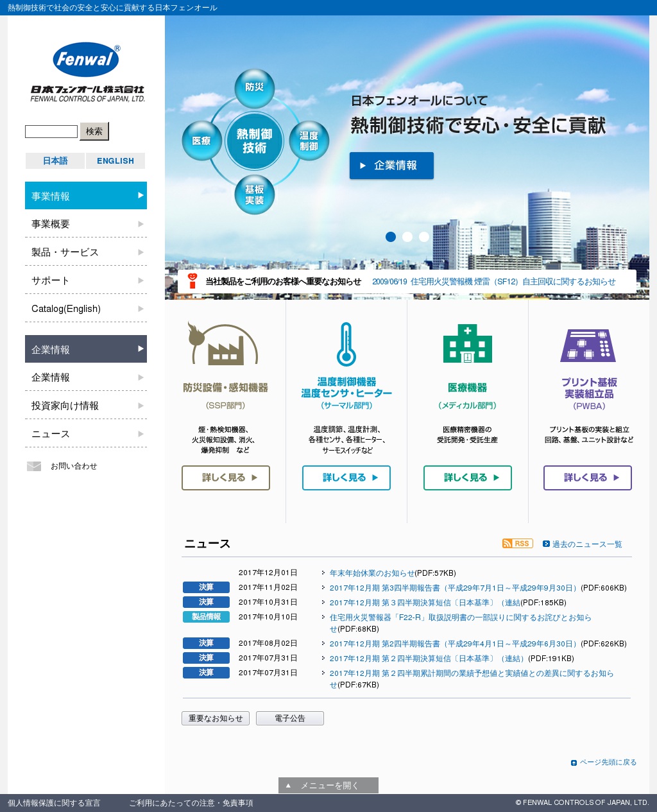The height and width of the screenshot is (812, 657).
Task: Click the 熱制御技術で安心・安全に貢献 hero headline
Action: pos(478,125)
